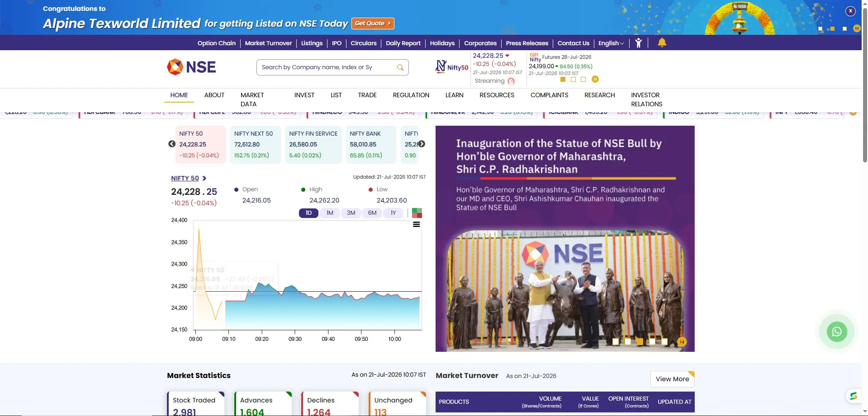Open REGULATION main menu
This screenshot has width=868, height=416.
pos(411,95)
